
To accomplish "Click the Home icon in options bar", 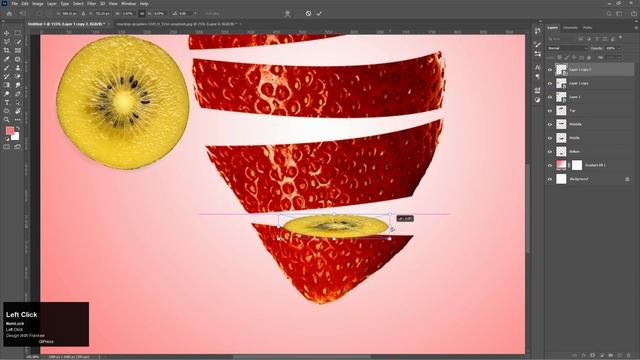I will [x=9, y=13].
